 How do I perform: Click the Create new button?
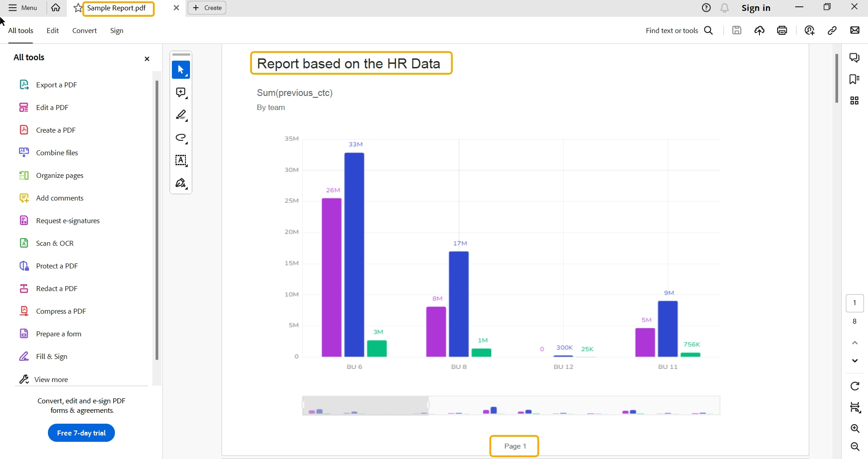pos(207,8)
